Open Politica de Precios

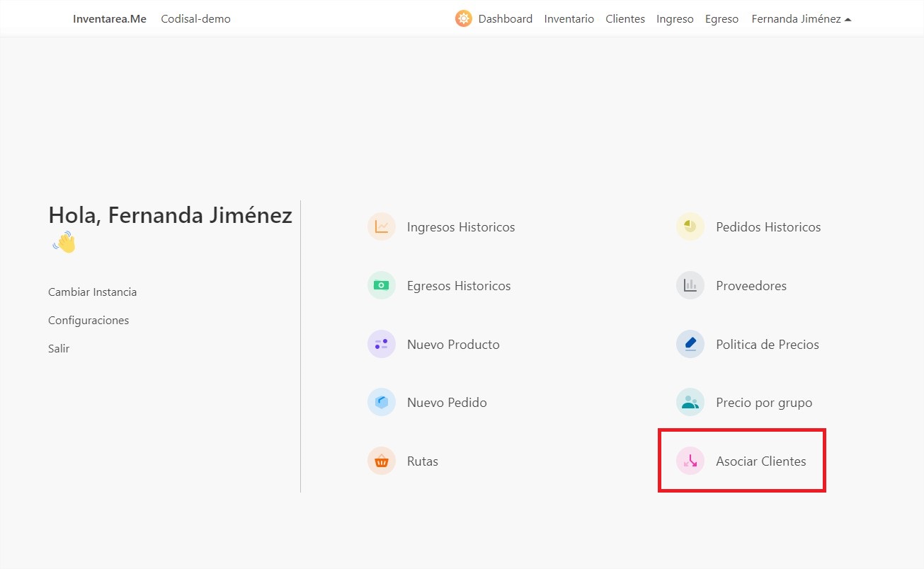point(768,344)
